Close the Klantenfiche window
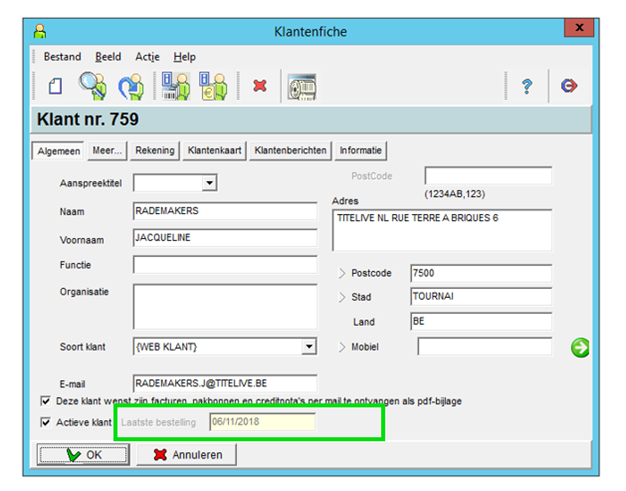The image size is (626, 491). (579, 28)
